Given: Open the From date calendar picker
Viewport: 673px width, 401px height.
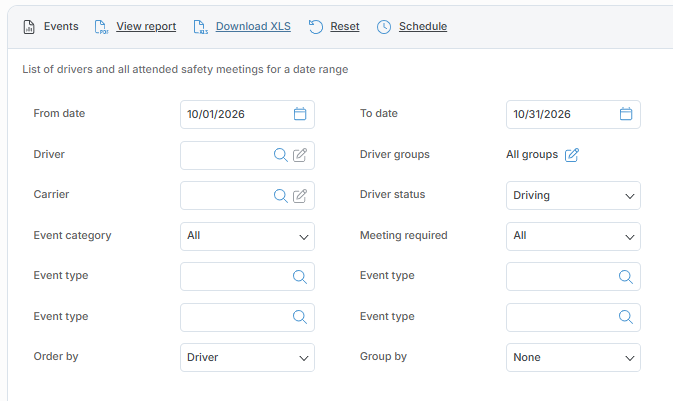Looking at the screenshot, I should click(300, 114).
